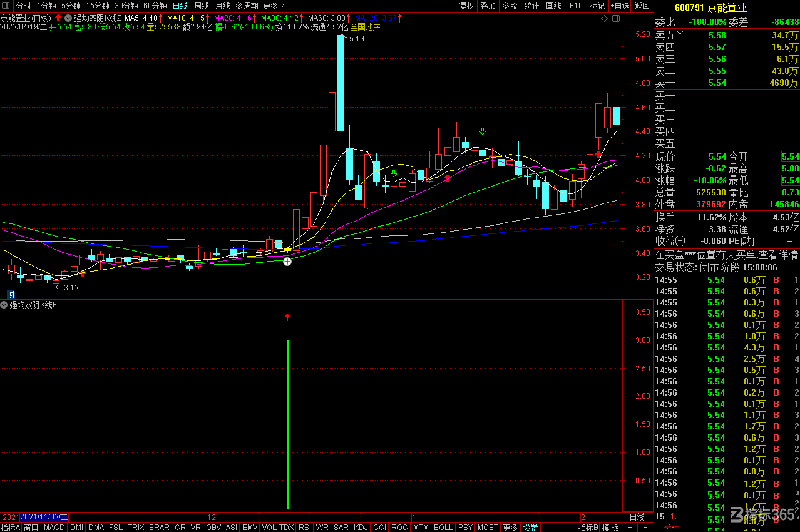
Task: Switch to the 15分钟 period
Action: click(97, 6)
